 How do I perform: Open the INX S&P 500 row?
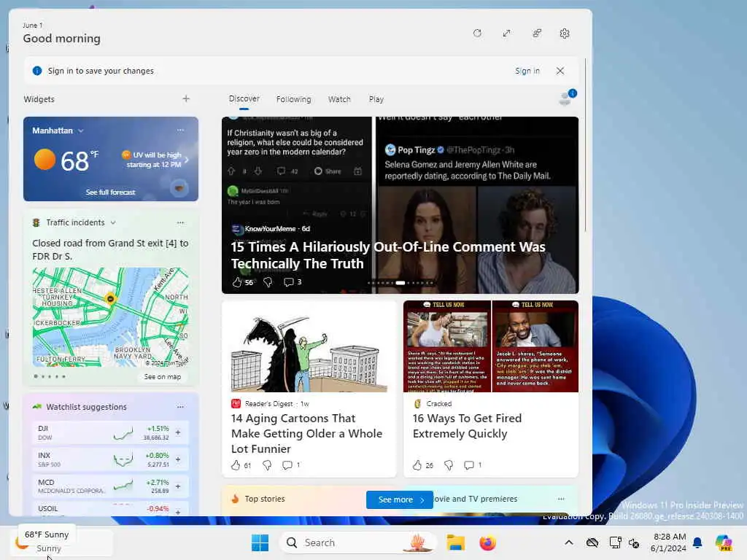111,459
